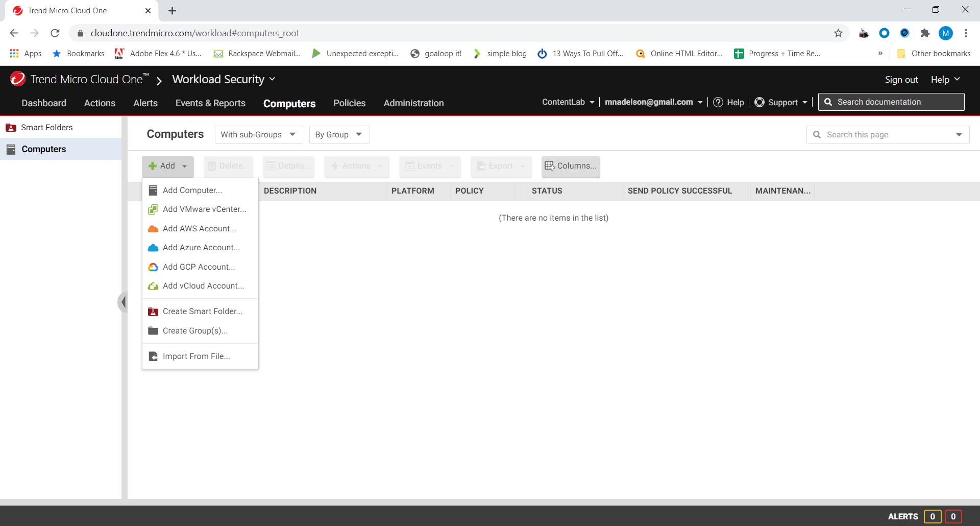
Task: Open the top-right Help dropdown
Action: (x=945, y=80)
